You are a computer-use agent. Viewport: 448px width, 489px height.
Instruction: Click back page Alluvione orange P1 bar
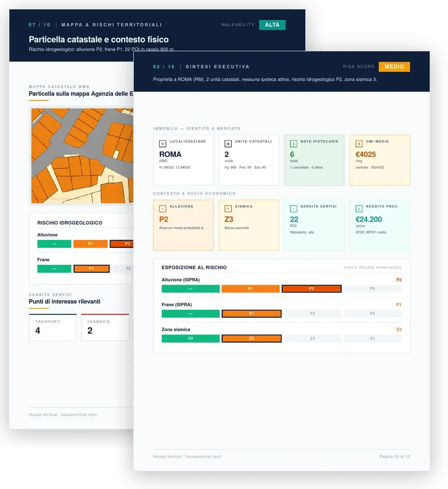pyautogui.click(x=90, y=244)
